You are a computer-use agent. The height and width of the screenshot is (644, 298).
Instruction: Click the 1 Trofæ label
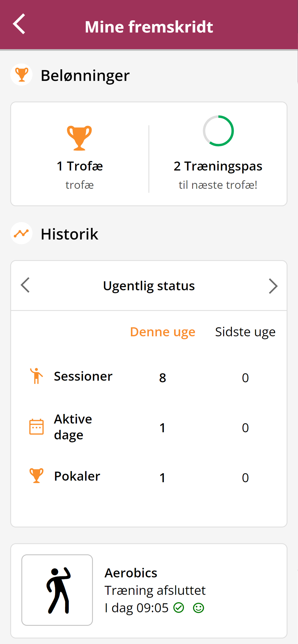point(80,166)
